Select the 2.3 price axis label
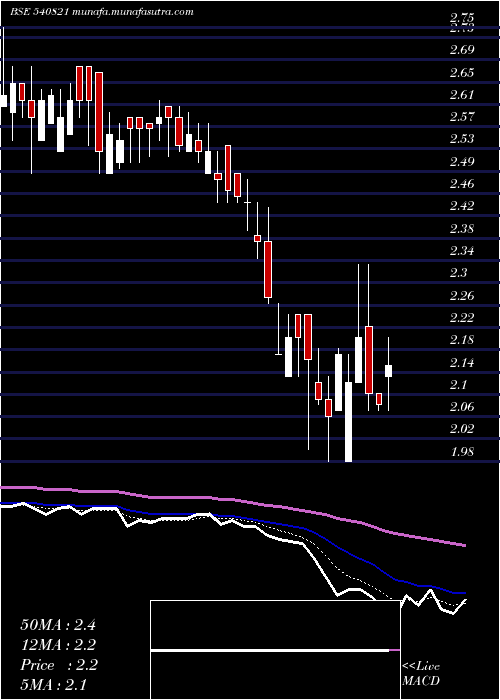The height and width of the screenshot is (700, 500). pos(458,273)
